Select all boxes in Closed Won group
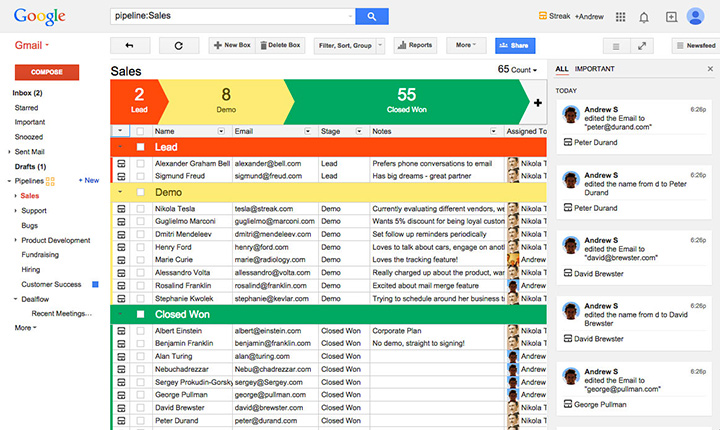 tap(141, 314)
